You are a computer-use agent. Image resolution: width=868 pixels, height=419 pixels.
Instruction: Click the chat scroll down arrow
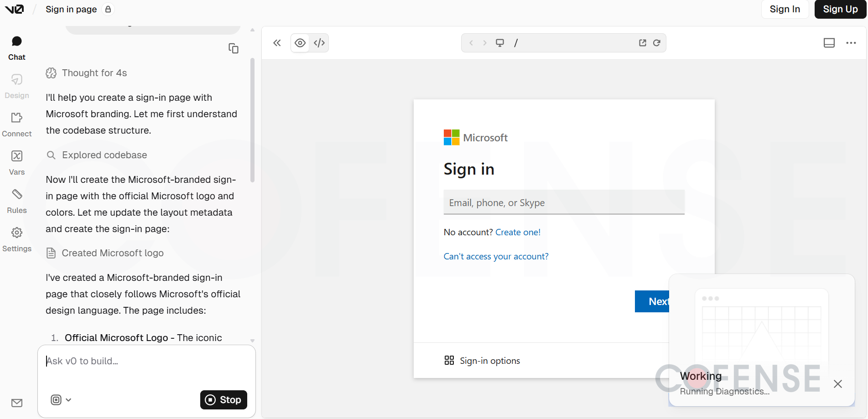(252, 341)
